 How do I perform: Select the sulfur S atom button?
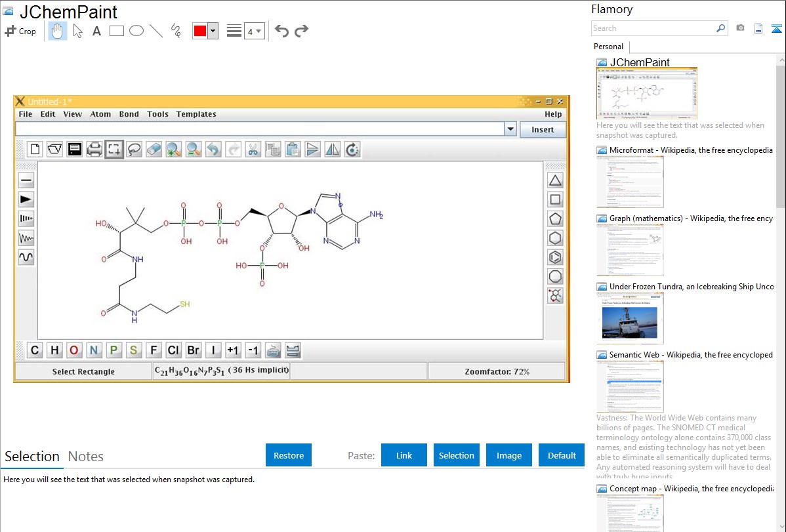(133, 350)
